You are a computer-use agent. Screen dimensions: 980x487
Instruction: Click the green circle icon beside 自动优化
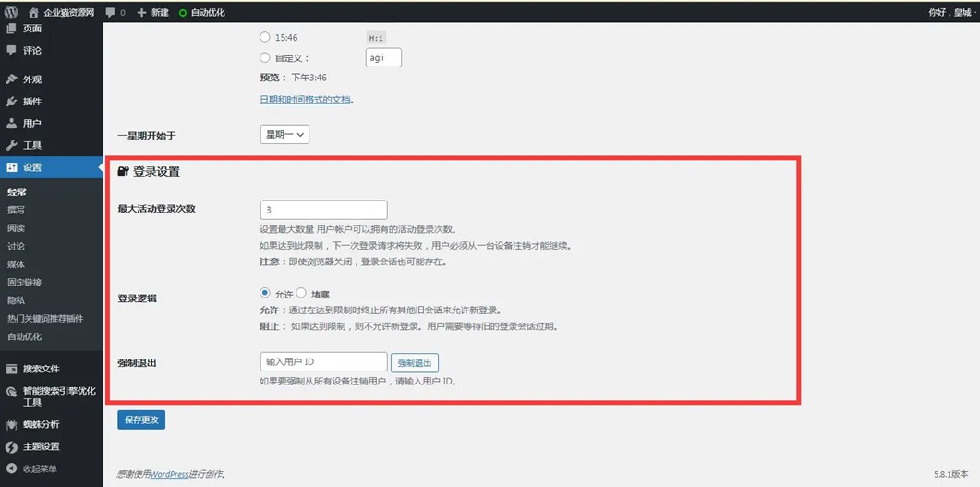[x=183, y=13]
